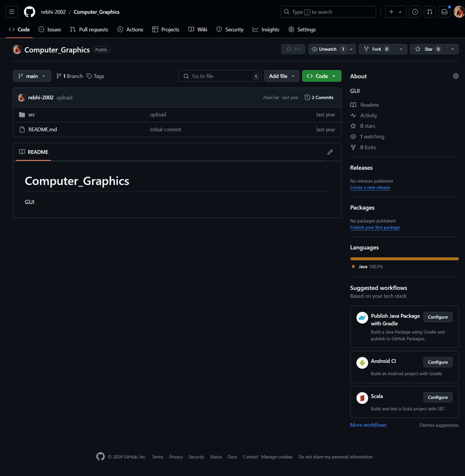Open the issues shortcut icon in header

(415, 12)
